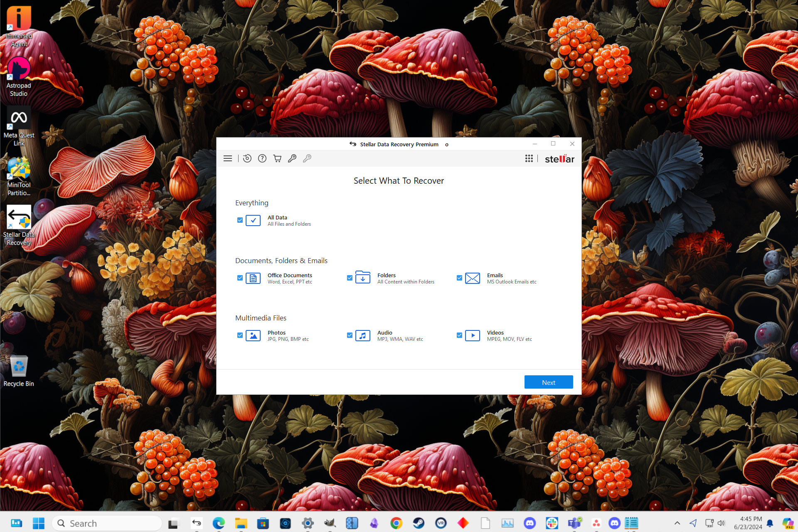Click the 'MPEG, MOV, FLV etc' text
Image resolution: width=798 pixels, height=532 pixels.
point(510,339)
